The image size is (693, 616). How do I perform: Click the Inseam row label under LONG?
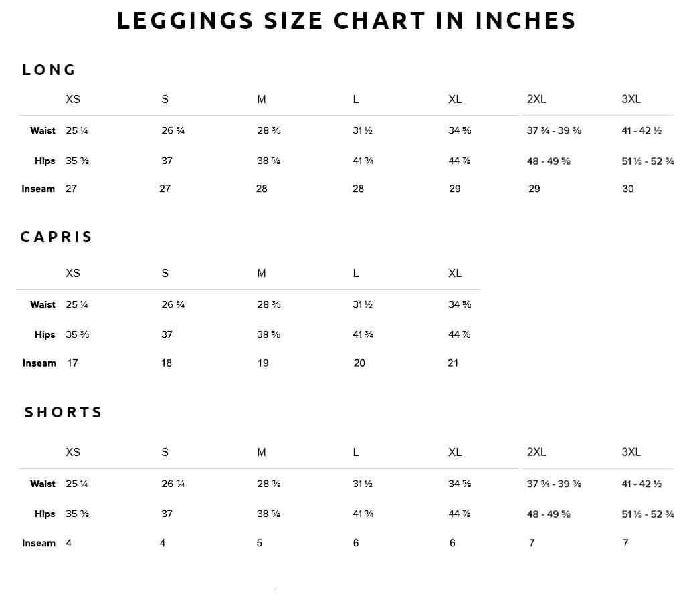click(38, 189)
